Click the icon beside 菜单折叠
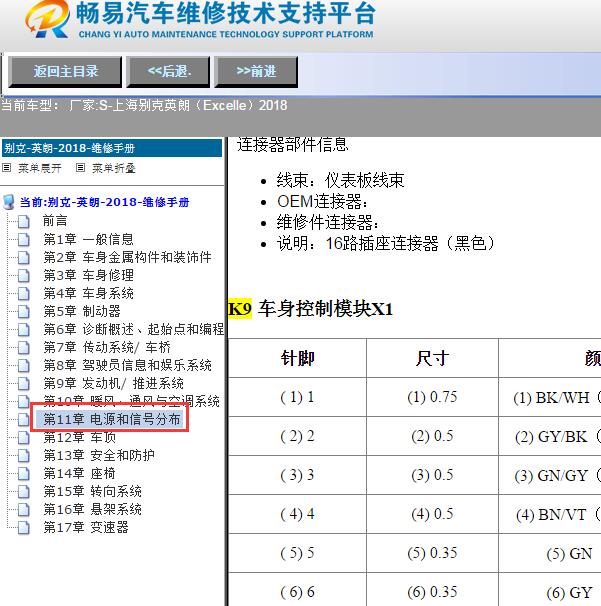Viewport: 601px width, 606px height. click(x=80, y=168)
